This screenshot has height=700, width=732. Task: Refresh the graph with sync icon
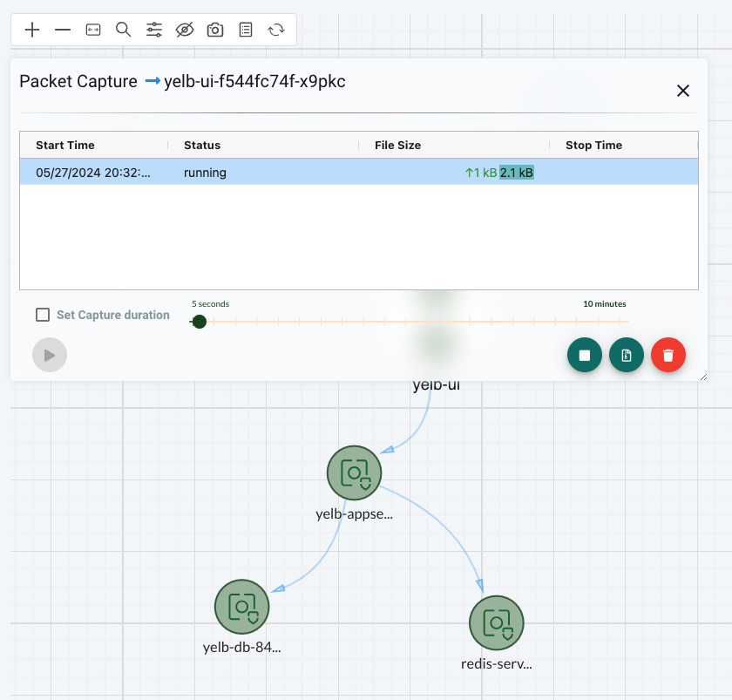[276, 30]
